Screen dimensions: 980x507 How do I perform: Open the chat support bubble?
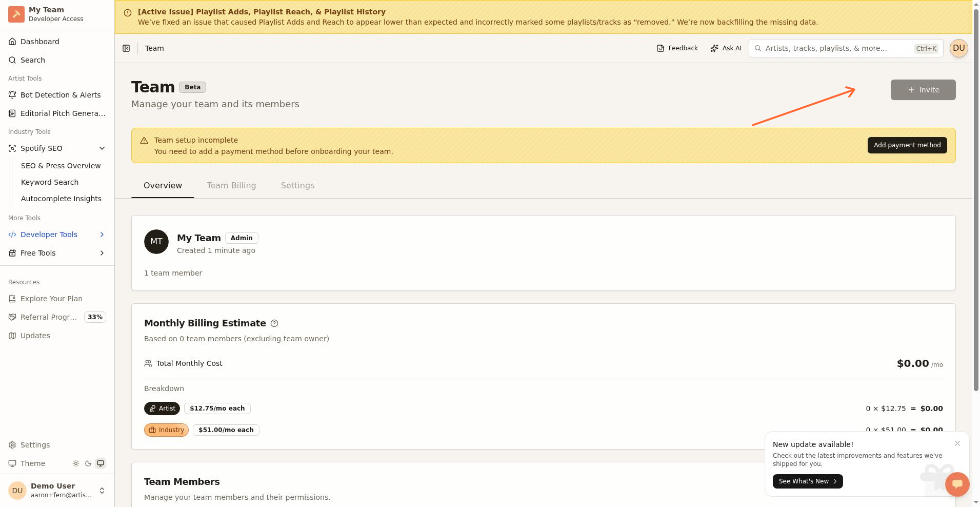(957, 484)
